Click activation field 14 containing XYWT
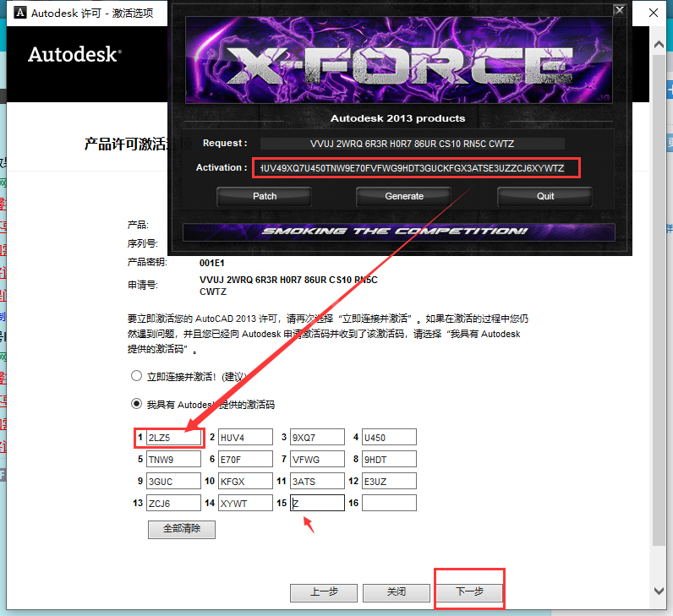Screen dimensions: 673x616 [245, 503]
